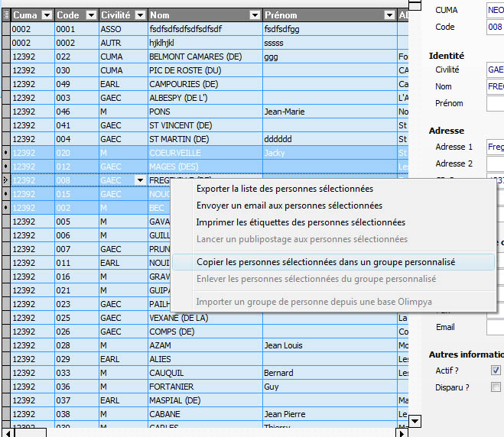
Task: Click cell "COMPS (DE)"
Action: click(205, 332)
